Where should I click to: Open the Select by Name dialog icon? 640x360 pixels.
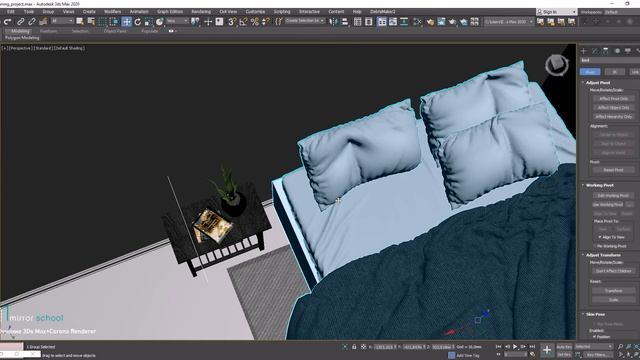91,22
